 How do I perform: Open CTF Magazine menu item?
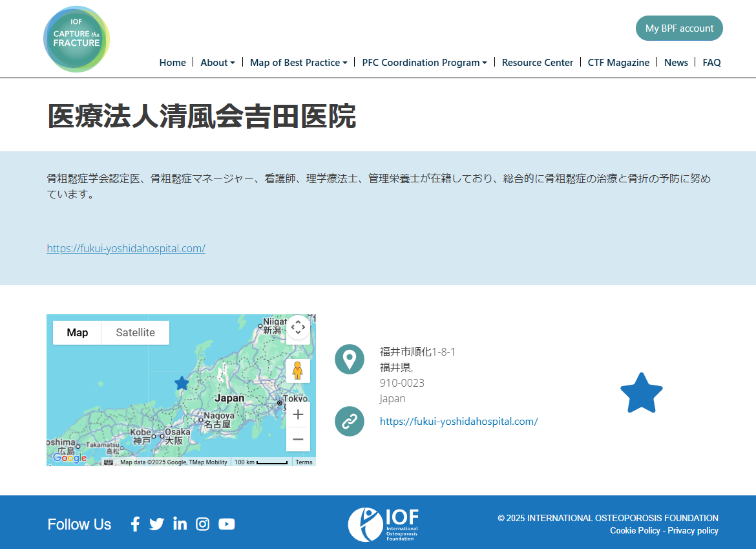coord(618,63)
